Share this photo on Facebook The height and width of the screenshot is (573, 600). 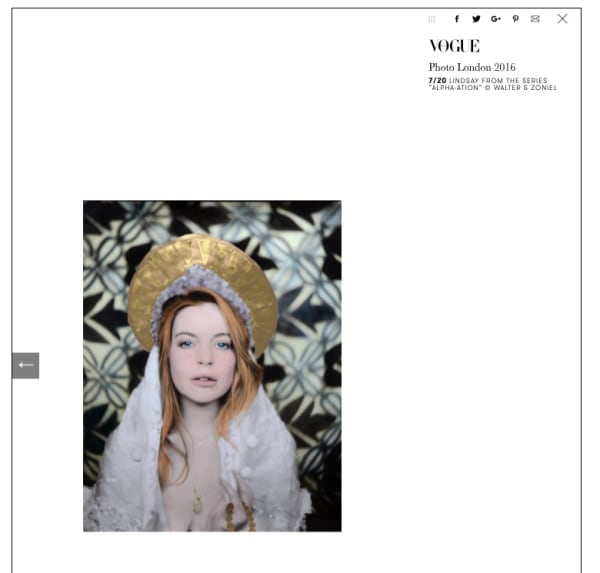(x=457, y=19)
